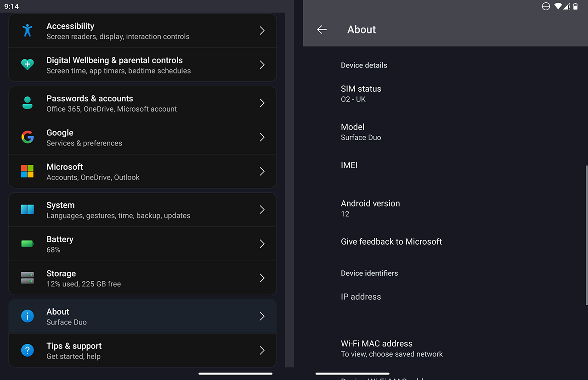Go back using the About arrow
The width and height of the screenshot is (588, 380).
[322, 30]
